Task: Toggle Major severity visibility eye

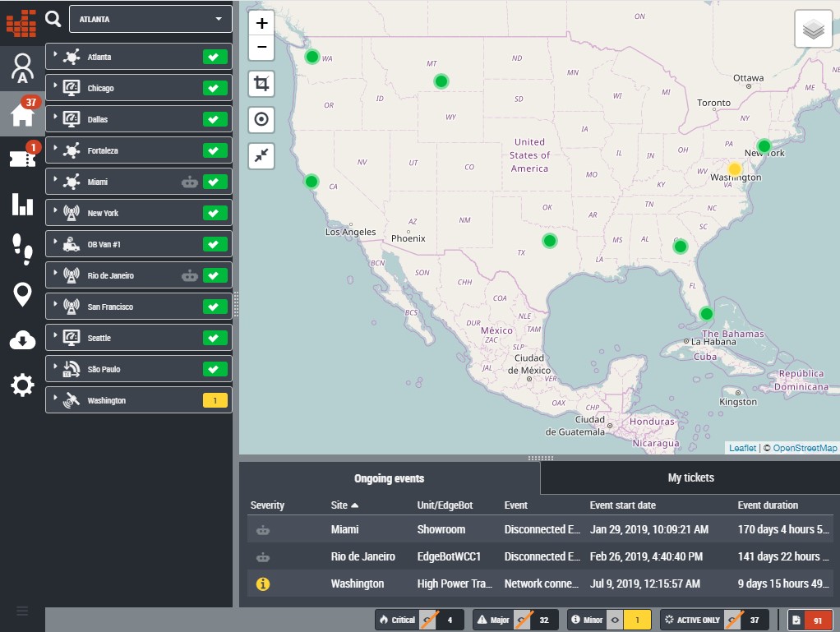Action: pos(523,620)
